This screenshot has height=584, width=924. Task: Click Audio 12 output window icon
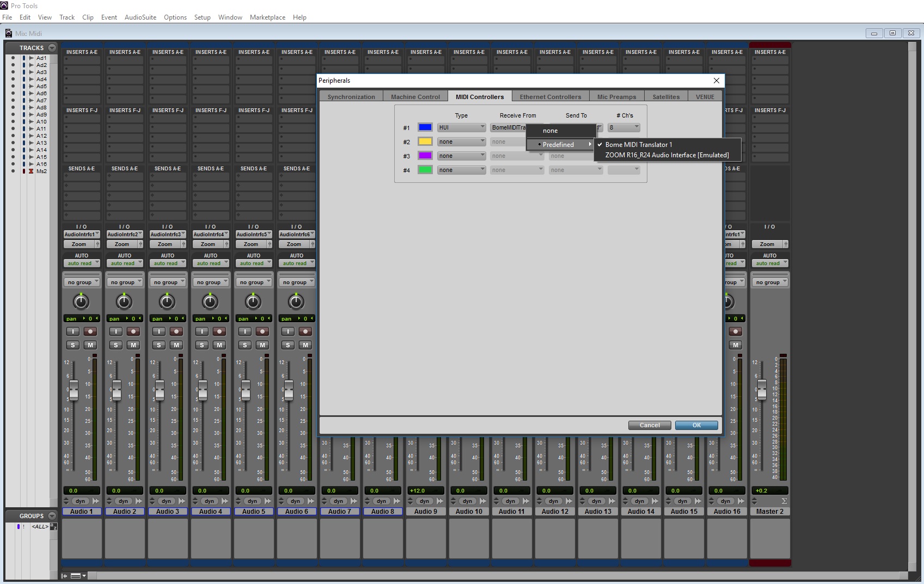(x=570, y=501)
